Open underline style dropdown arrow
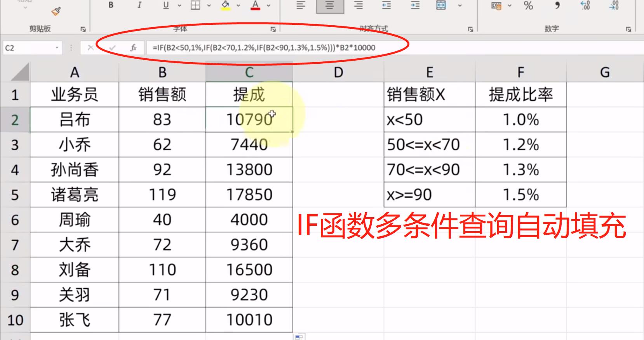This screenshot has width=644, height=340. pyautogui.click(x=179, y=5)
